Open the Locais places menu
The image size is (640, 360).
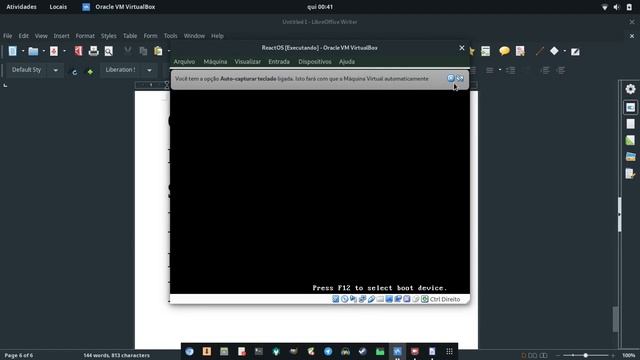pyautogui.click(x=58, y=7)
